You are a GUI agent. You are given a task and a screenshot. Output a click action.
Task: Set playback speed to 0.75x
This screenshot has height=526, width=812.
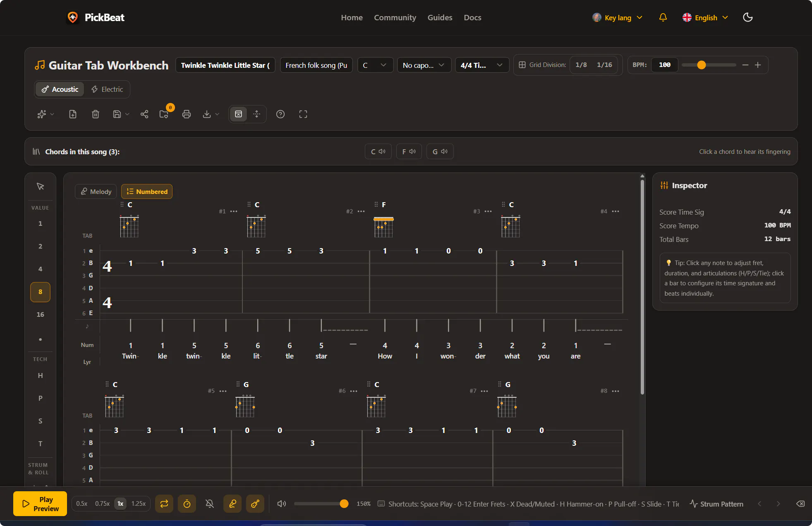[102, 504]
